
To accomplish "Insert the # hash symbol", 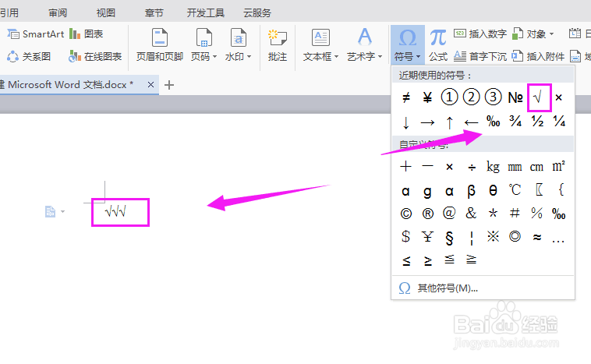I will [x=515, y=214].
